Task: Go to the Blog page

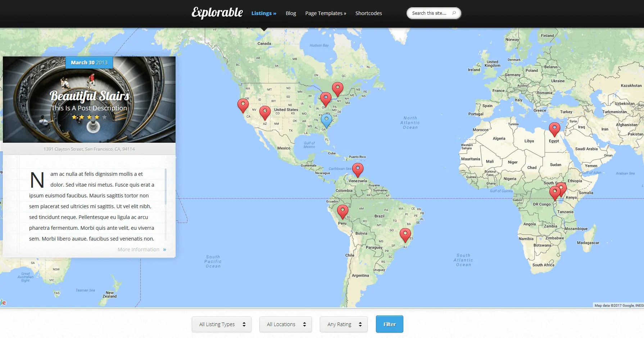Action: click(291, 13)
